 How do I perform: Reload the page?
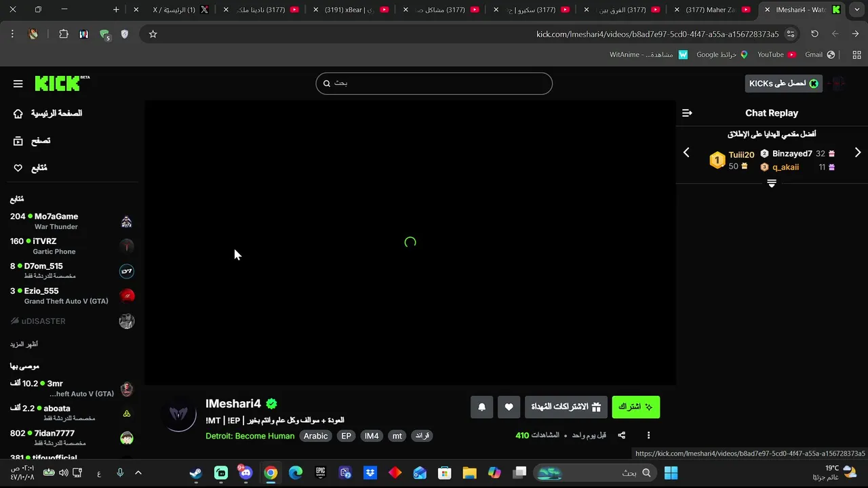(x=814, y=34)
